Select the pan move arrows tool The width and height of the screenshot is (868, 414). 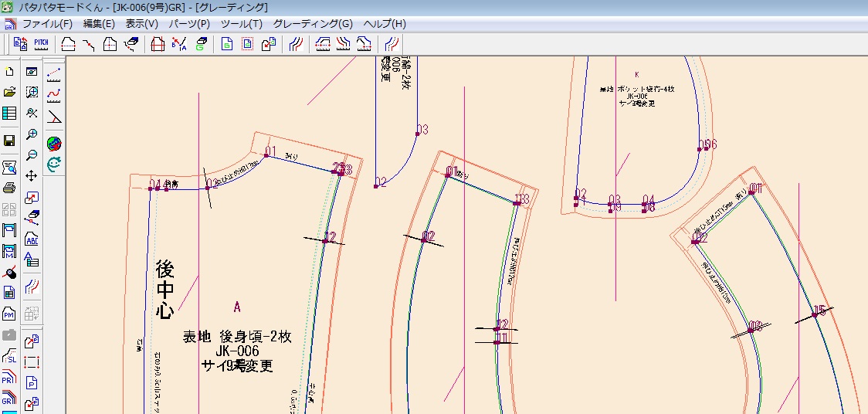coord(32,176)
